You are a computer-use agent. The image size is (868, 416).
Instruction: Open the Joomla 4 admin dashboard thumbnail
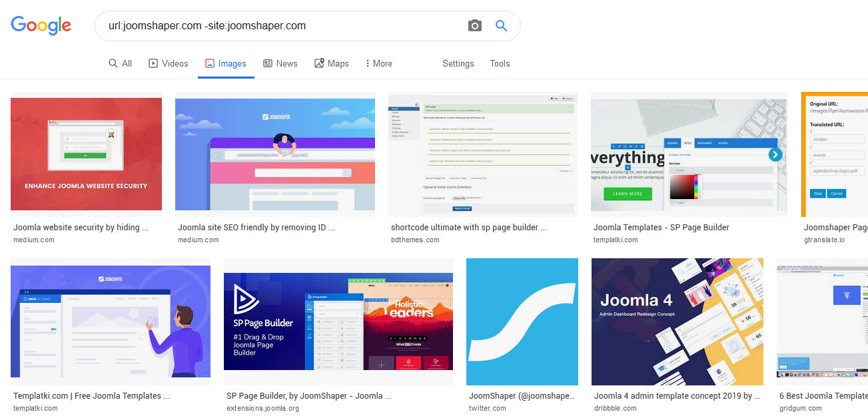pyautogui.click(x=677, y=321)
